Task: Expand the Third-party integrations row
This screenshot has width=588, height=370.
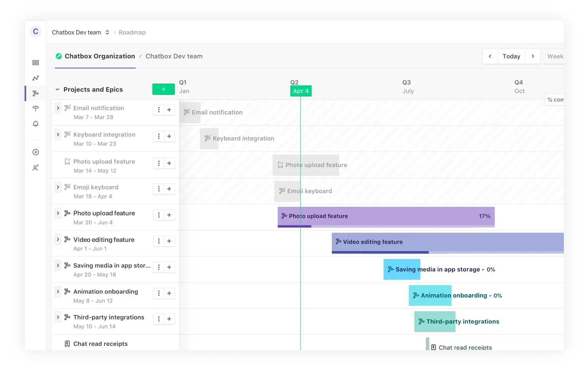Action: (58, 317)
